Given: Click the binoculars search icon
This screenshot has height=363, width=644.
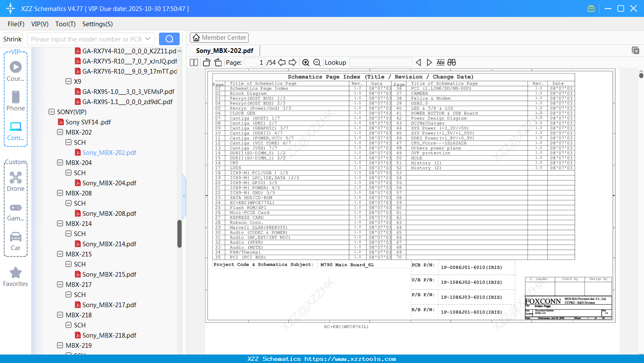Looking at the screenshot, I should pos(452,63).
